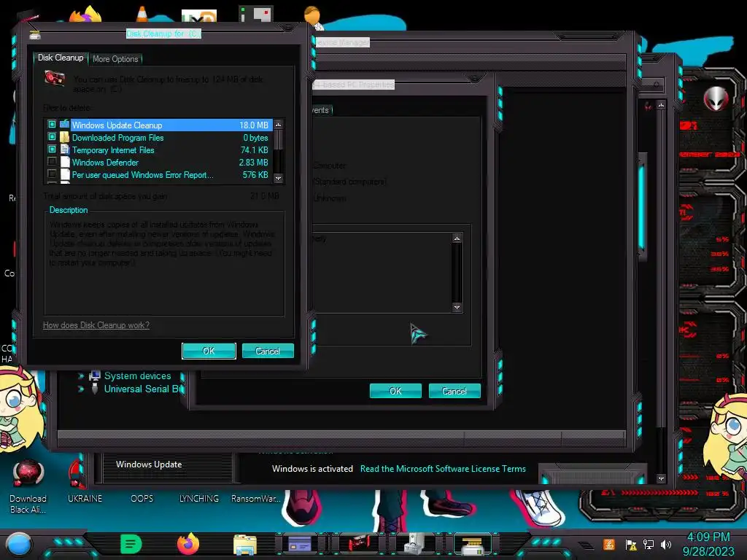This screenshot has height=560, width=747.
Task: Click the VLC cone desktop icon
Action: pos(142,14)
